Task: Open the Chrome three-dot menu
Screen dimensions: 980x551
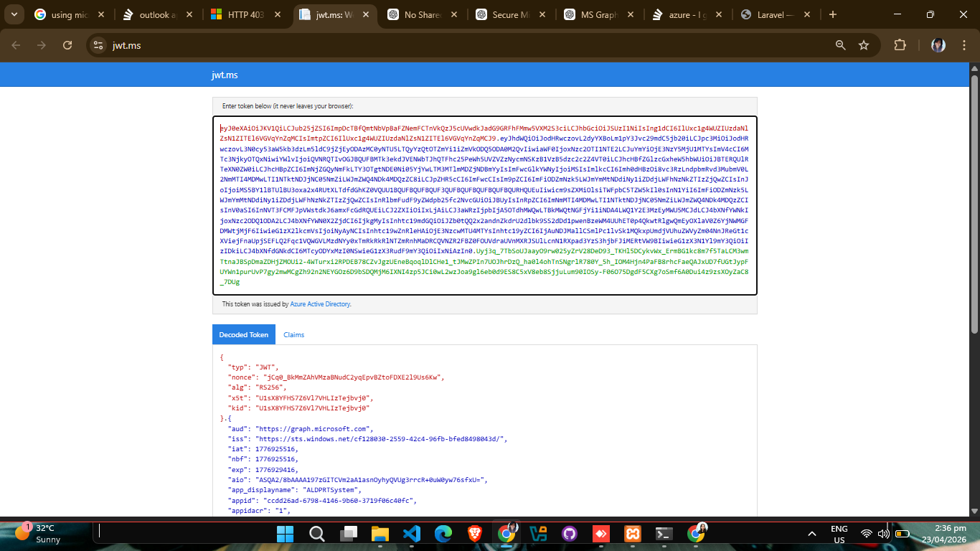Action: (963, 45)
